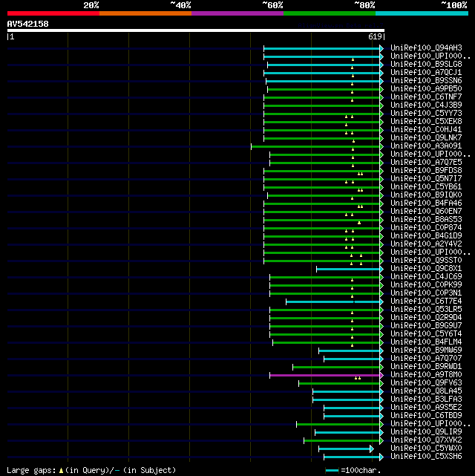Click the UniRef100_Q9SST0 hit name

(426, 261)
